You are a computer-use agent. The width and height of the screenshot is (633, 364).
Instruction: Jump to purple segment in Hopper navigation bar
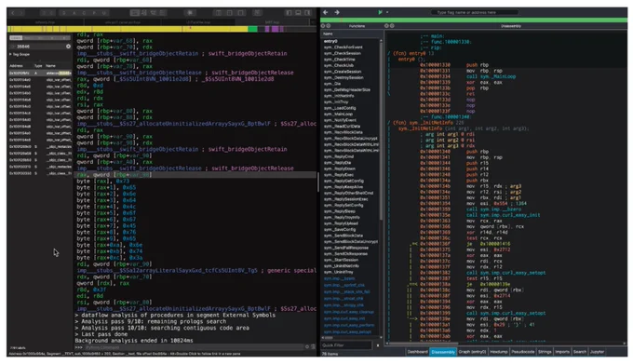[275, 29]
